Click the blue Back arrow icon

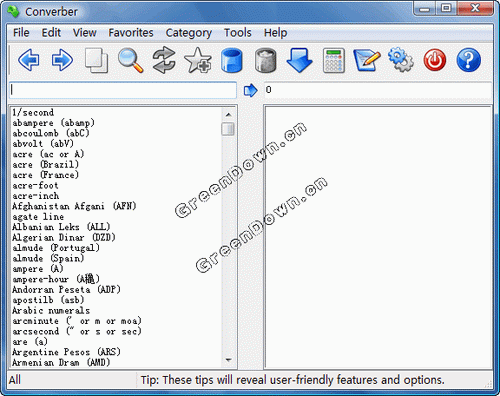(29, 60)
